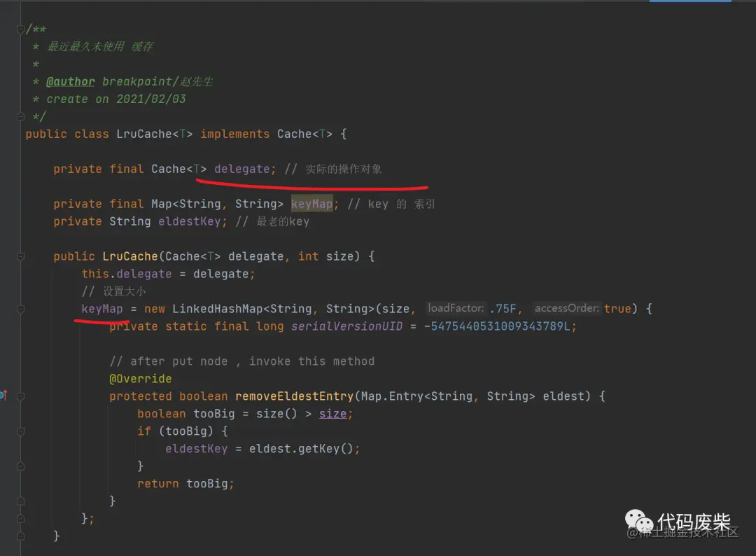Select removeEldestEntry method name

tap(295, 396)
